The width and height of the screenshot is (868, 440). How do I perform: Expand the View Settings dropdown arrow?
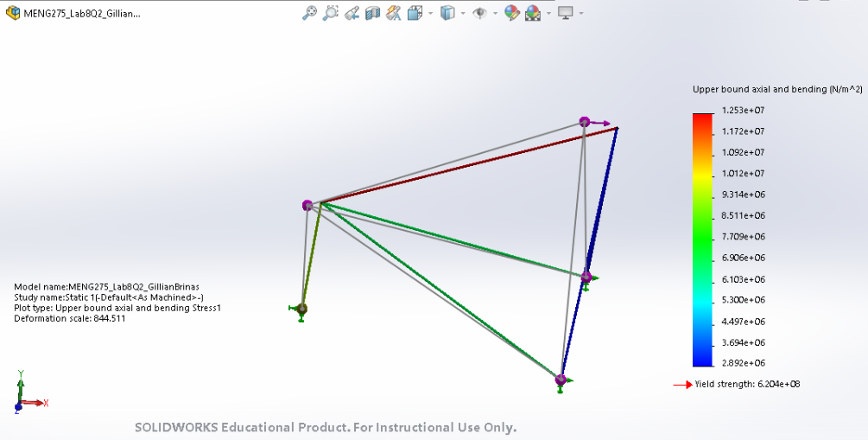coord(580,13)
